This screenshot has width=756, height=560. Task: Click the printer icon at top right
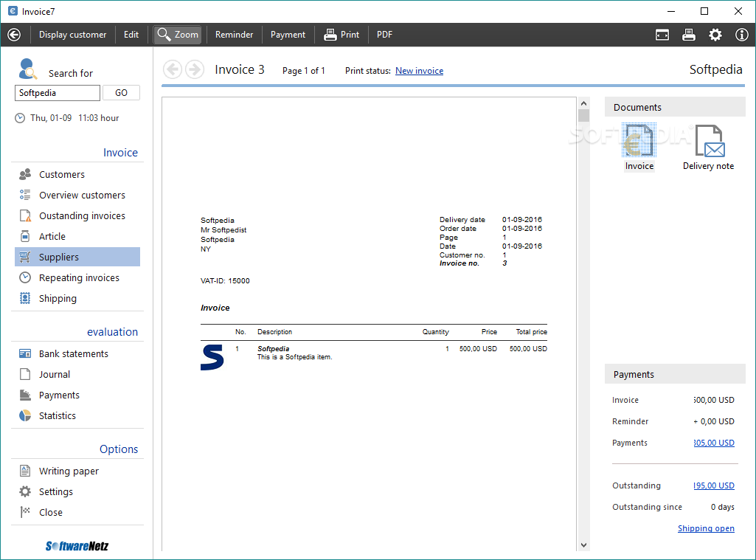[688, 35]
